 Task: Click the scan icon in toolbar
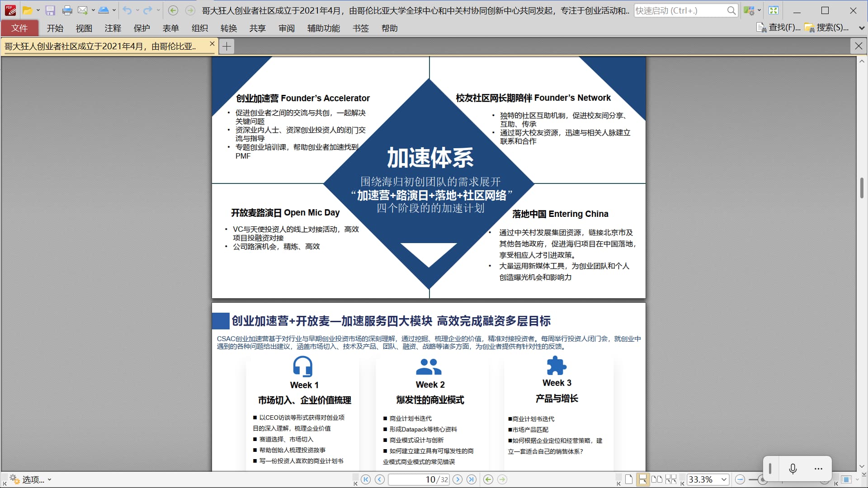104,10
